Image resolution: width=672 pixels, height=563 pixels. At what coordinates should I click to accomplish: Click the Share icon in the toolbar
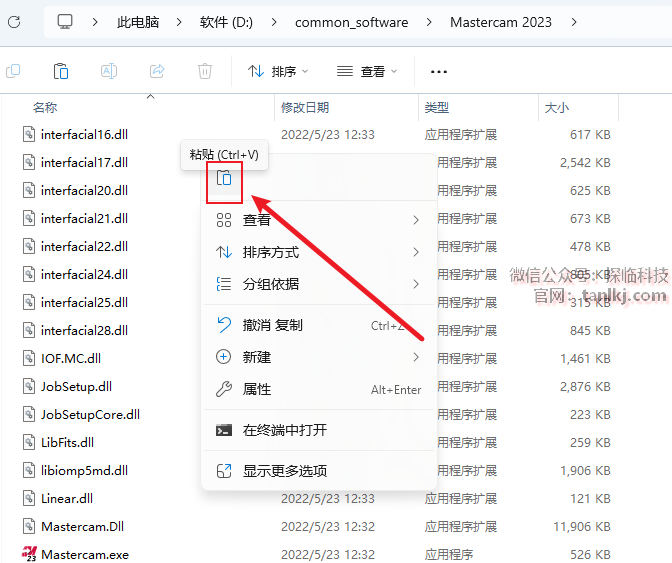pyautogui.click(x=157, y=71)
